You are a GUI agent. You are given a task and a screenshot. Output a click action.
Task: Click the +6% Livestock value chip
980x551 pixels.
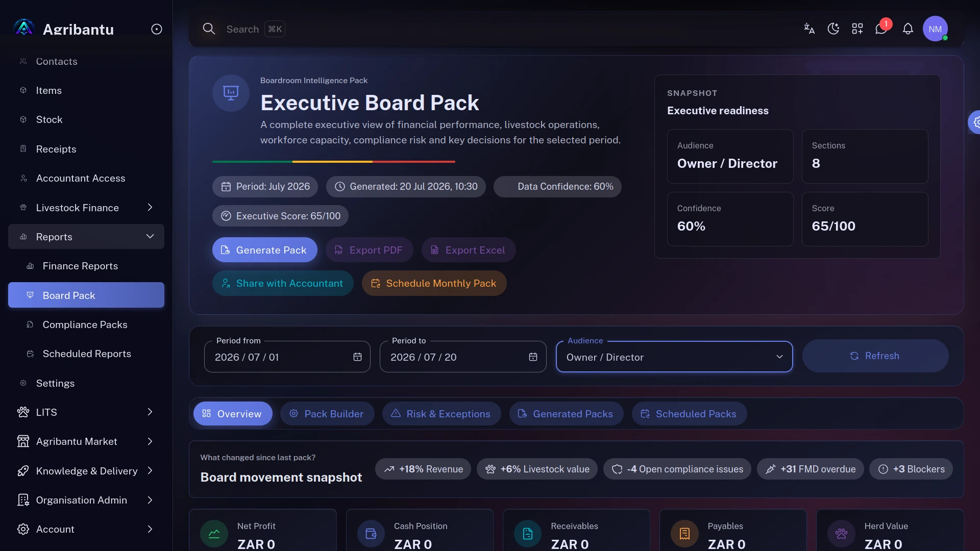(x=537, y=469)
